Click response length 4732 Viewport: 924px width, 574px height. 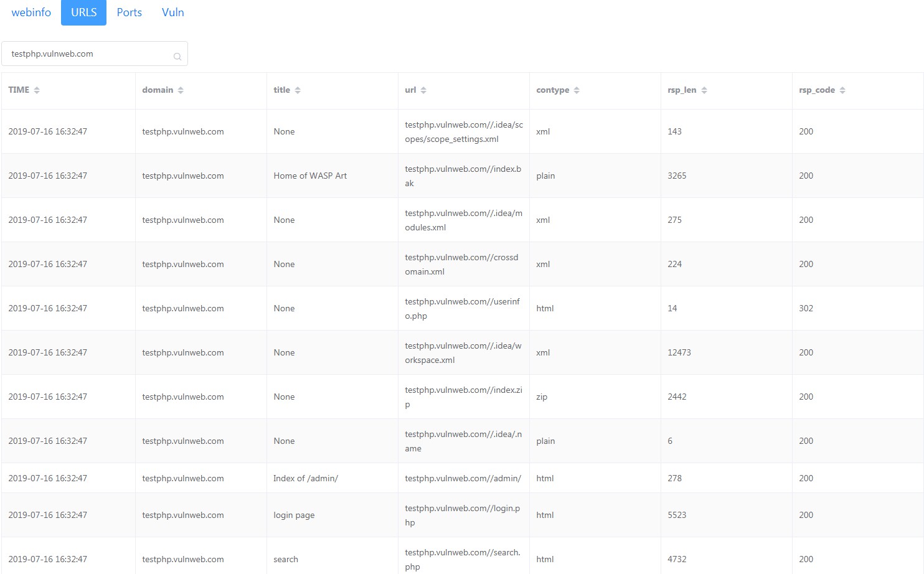pyautogui.click(x=677, y=559)
